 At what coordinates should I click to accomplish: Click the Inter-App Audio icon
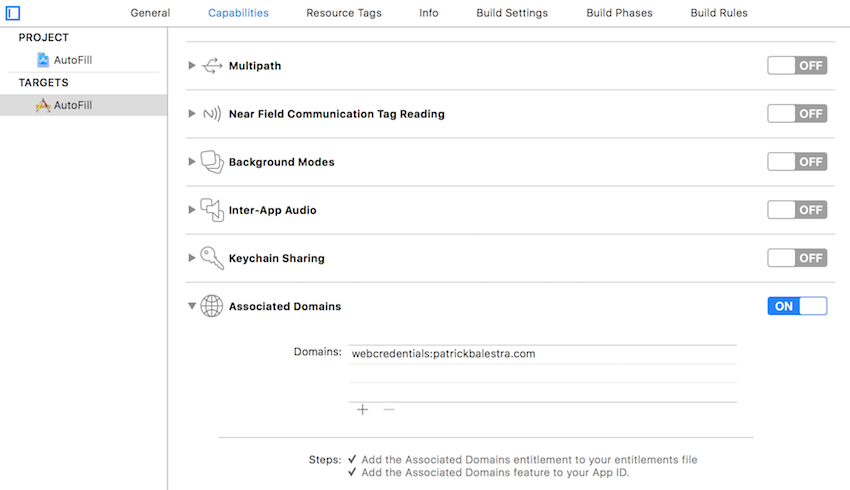pos(212,210)
